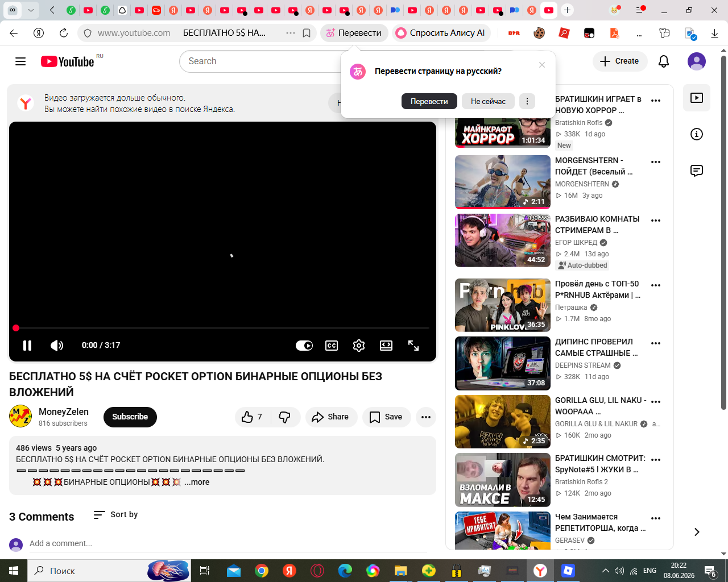The height and width of the screenshot is (582, 728).
Task: Open the Yandex sidebar comments icon
Action: [x=697, y=171]
